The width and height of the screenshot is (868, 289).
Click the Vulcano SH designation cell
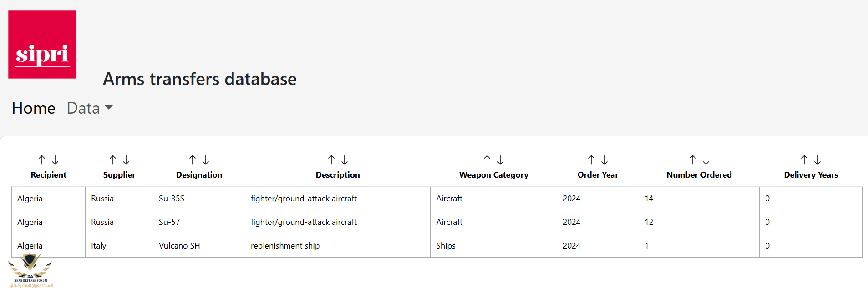click(x=199, y=246)
